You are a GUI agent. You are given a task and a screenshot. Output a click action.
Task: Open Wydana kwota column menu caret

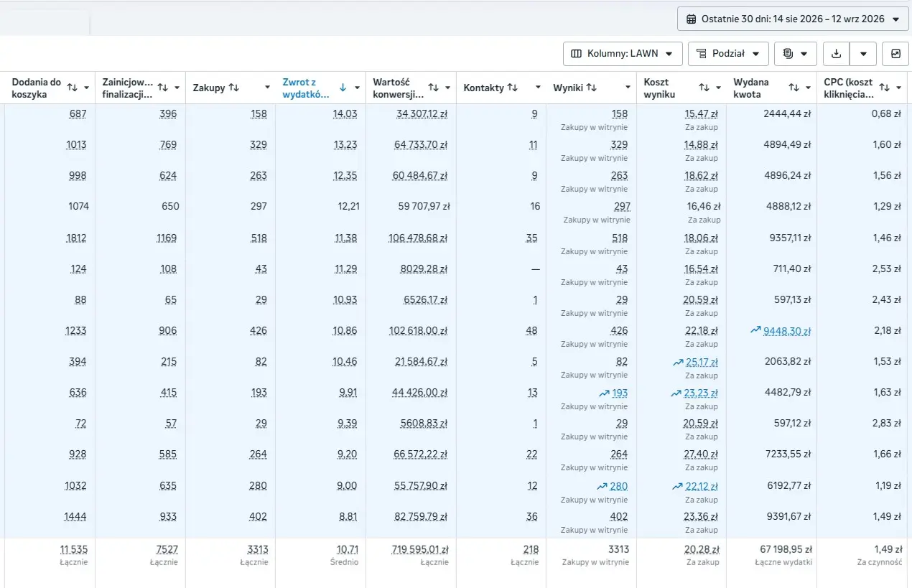pyautogui.click(x=808, y=88)
